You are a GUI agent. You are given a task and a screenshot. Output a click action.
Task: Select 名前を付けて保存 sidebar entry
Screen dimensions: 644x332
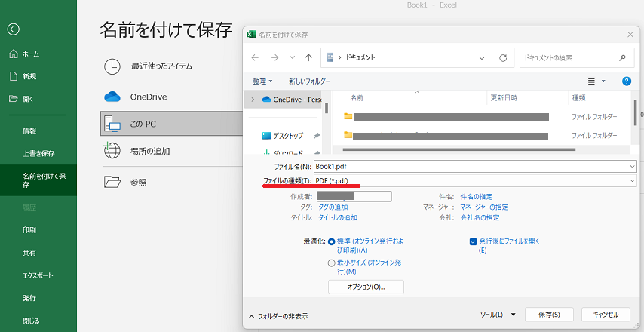pyautogui.click(x=38, y=180)
